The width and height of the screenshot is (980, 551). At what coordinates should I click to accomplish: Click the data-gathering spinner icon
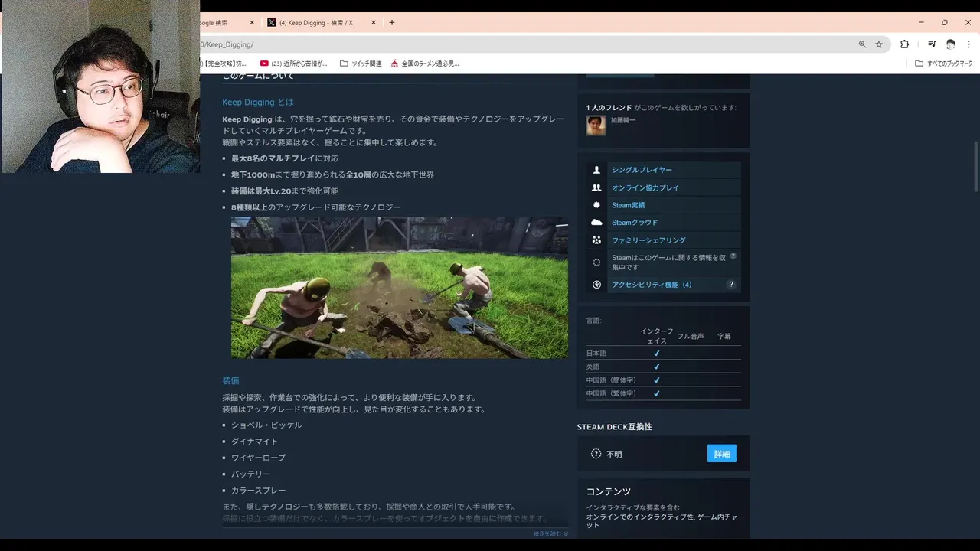(596, 262)
